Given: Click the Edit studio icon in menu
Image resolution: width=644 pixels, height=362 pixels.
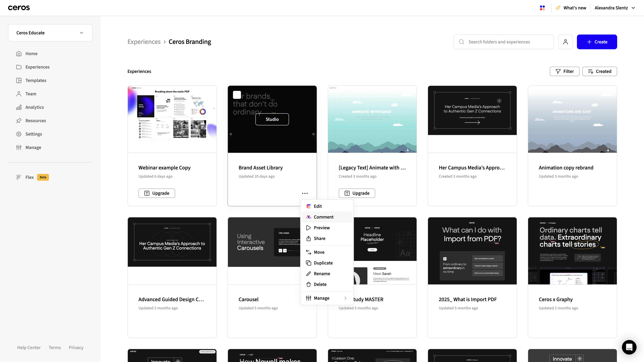Looking at the screenshot, I should coord(309,206).
